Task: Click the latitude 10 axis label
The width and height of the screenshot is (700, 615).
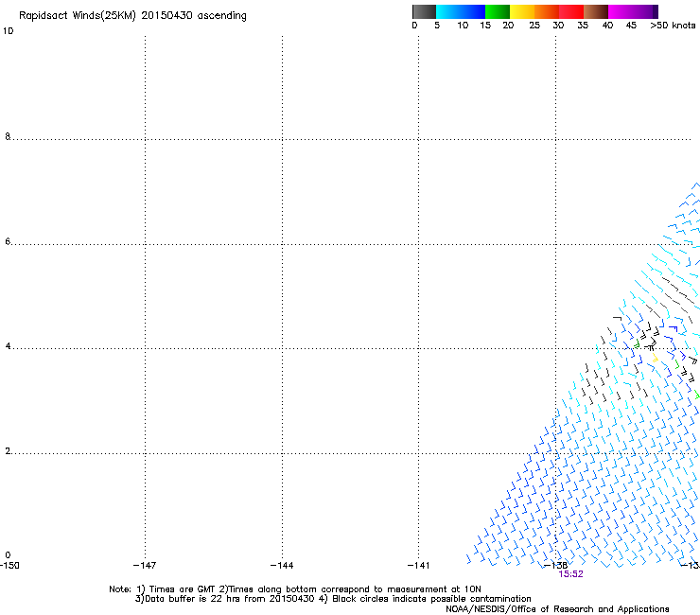Action: pyautogui.click(x=8, y=31)
